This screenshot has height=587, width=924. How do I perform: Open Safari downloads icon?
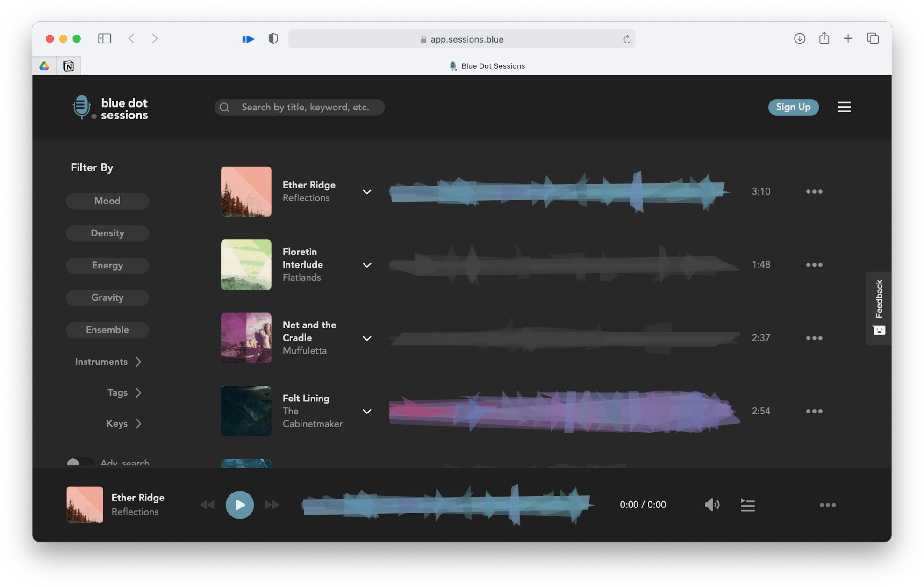[x=799, y=38]
